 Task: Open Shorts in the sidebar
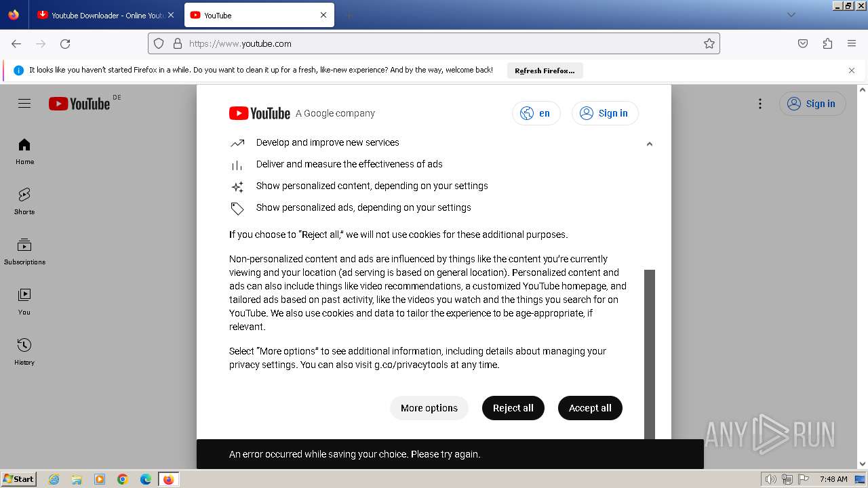tap(24, 202)
